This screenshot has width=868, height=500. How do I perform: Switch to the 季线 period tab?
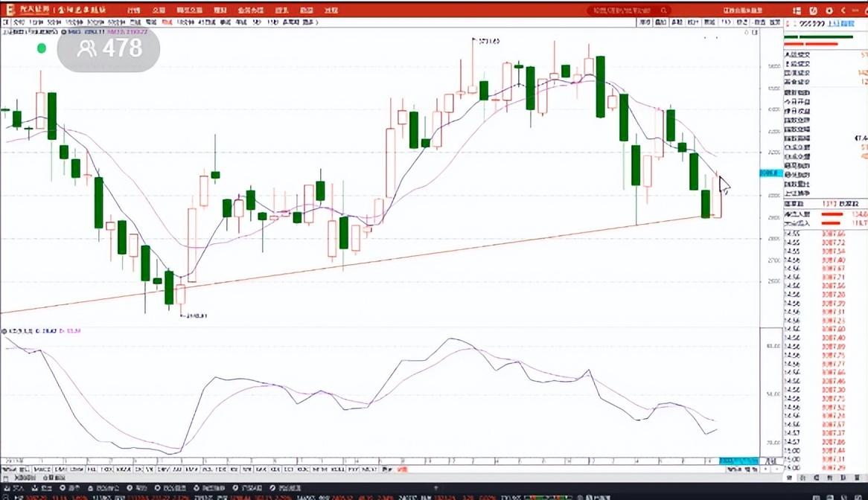click(226, 22)
